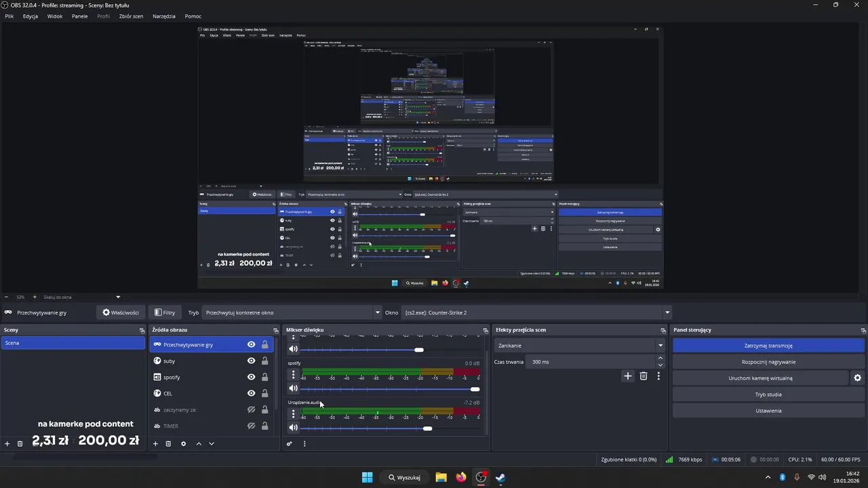Screen dimensions: 868x488
Task: Open the Plik menu
Action: pyautogui.click(x=9, y=16)
